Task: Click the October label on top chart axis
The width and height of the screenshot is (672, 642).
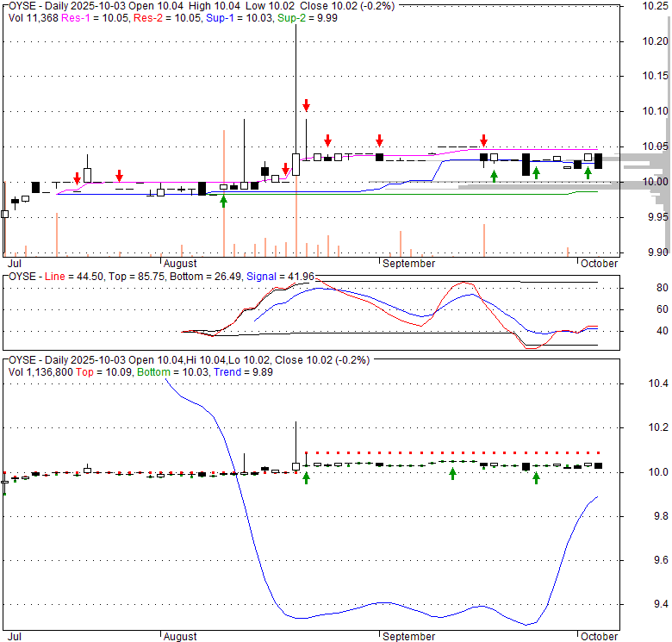Action: 599,264
